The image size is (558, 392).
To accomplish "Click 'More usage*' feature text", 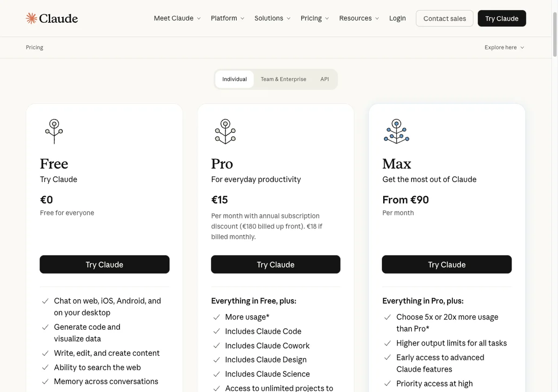I will coord(247,317).
